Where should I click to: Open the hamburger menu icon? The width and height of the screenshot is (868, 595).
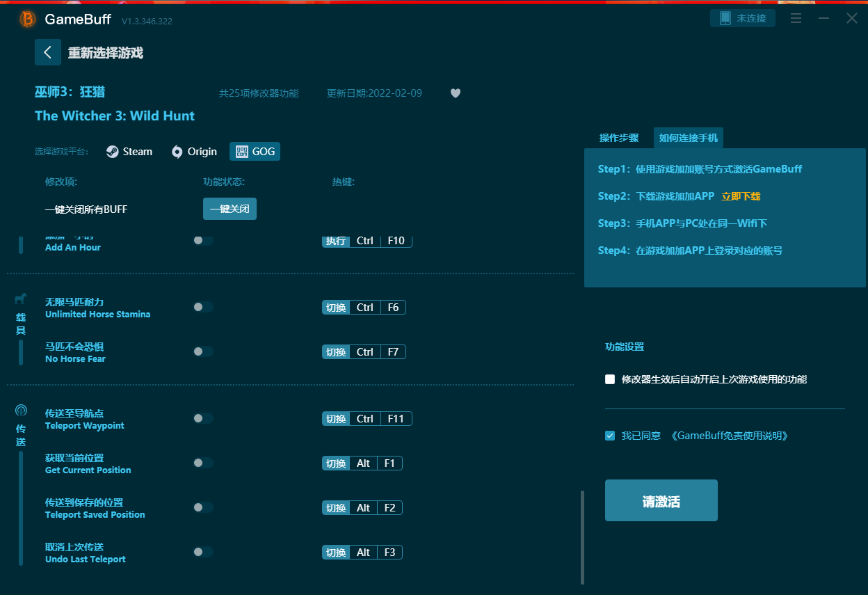[x=796, y=18]
